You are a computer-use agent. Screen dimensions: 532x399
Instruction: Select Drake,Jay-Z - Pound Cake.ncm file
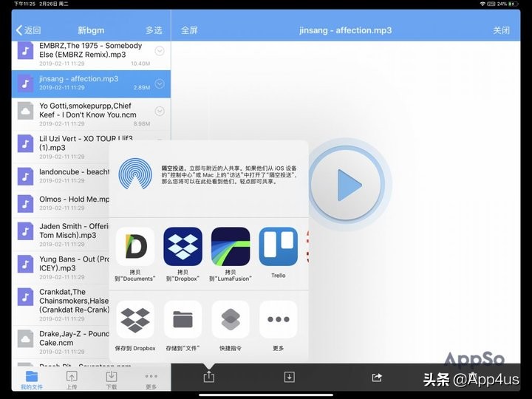point(61,342)
